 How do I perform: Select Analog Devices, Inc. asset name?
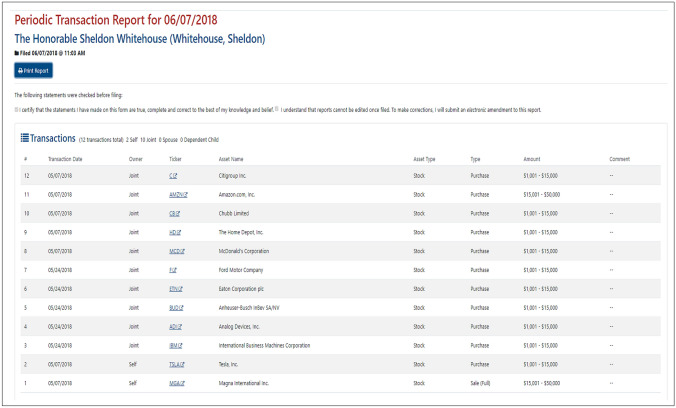pyautogui.click(x=239, y=327)
